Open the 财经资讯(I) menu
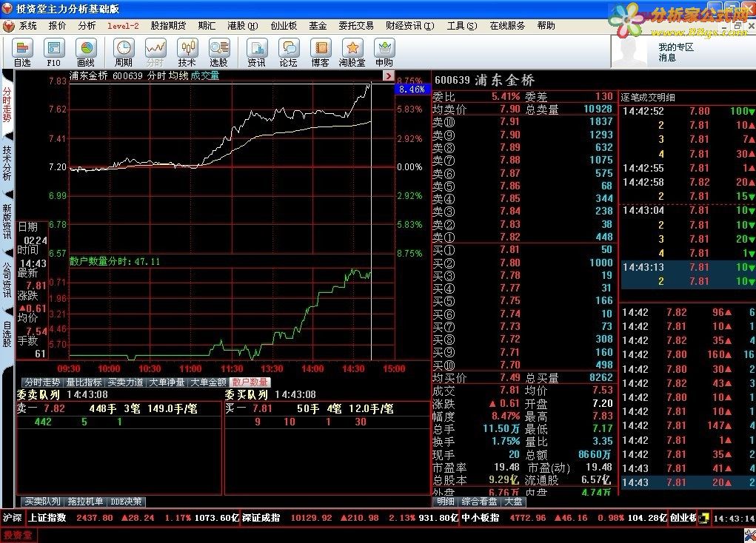The image size is (756, 543). [x=409, y=26]
